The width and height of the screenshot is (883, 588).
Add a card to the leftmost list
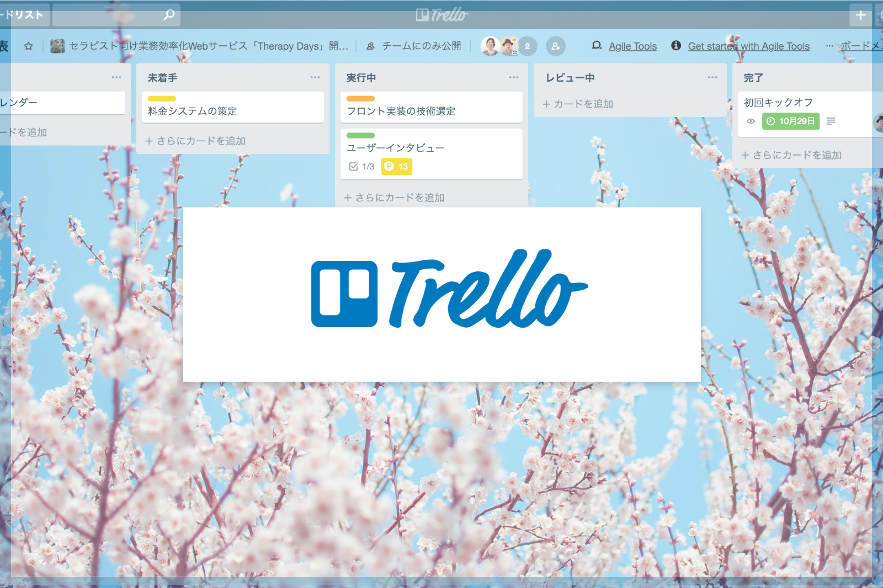(x=24, y=132)
